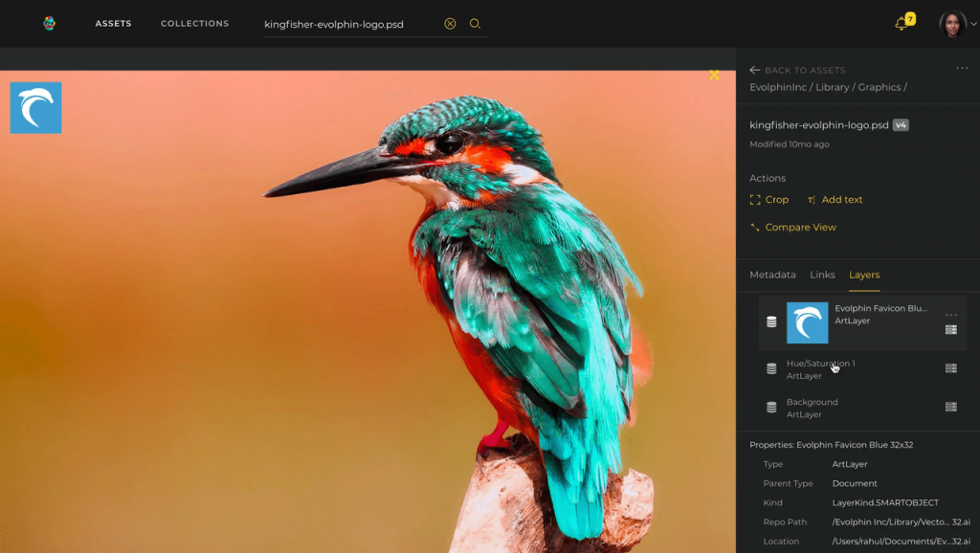980x553 pixels.
Task: Click the search magnifier icon
Action: pyautogui.click(x=475, y=23)
